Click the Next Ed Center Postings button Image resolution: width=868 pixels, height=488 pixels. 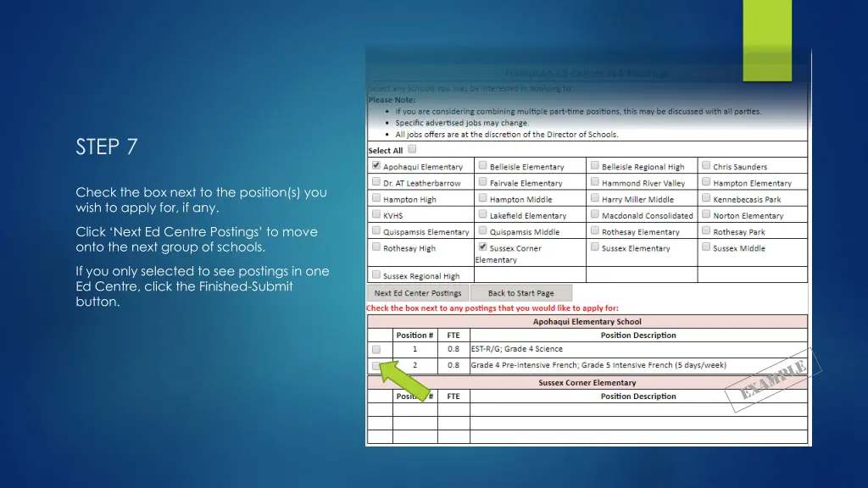pos(418,293)
